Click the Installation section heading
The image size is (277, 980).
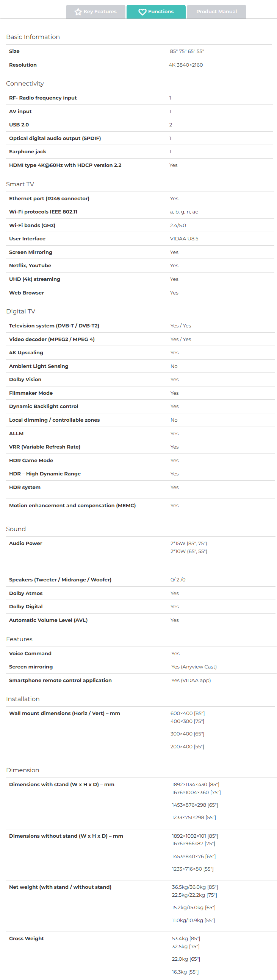tap(22, 699)
